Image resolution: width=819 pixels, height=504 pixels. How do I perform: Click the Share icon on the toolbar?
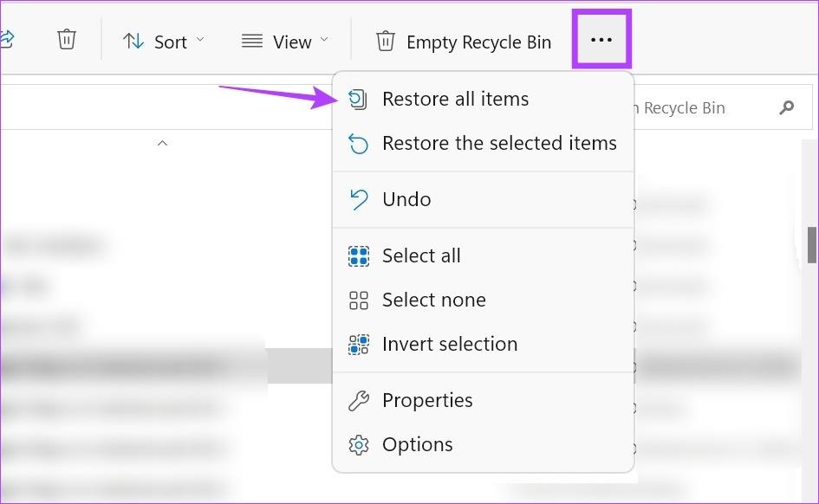[x=7, y=39]
